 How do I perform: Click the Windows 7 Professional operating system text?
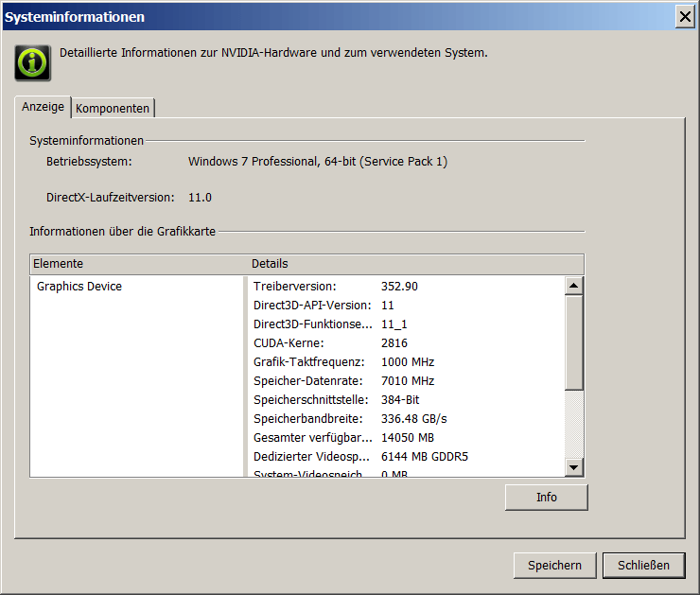pos(318,162)
